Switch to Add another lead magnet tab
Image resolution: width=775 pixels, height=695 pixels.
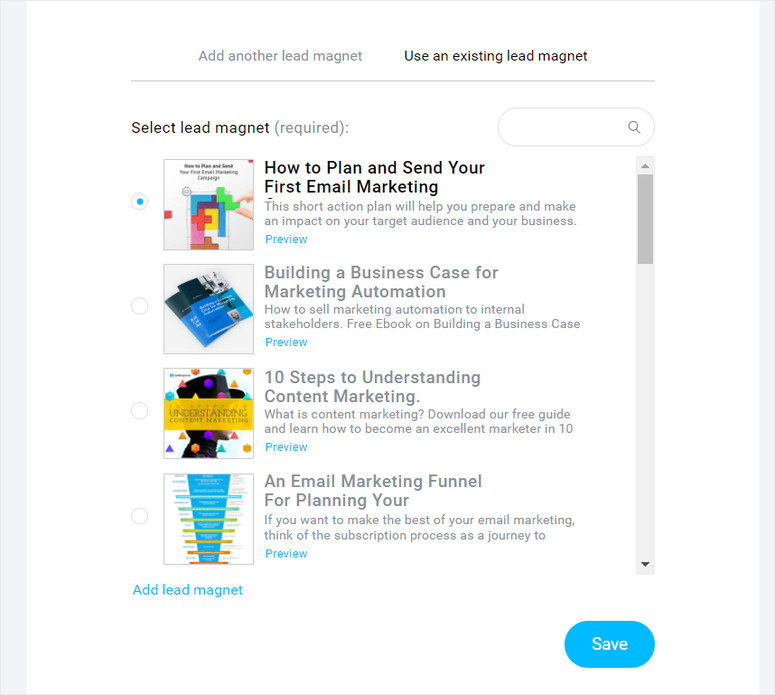pos(280,56)
